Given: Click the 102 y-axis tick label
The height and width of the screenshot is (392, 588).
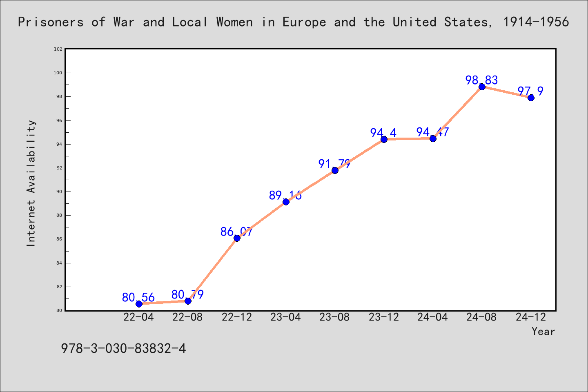Looking at the screenshot, I should (58, 49).
